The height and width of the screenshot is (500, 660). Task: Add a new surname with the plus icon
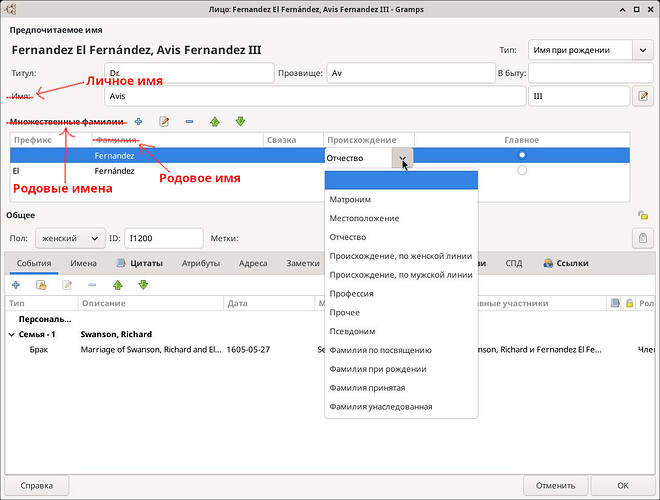(138, 122)
